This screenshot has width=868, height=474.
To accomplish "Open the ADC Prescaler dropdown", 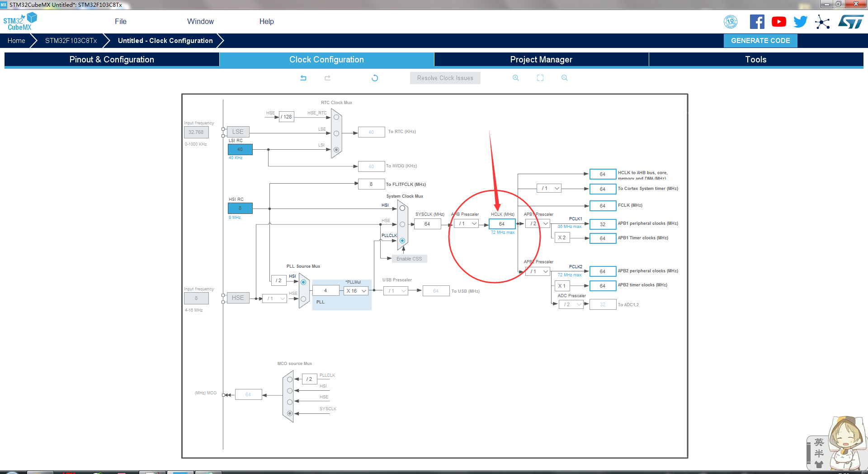I will [x=571, y=304].
